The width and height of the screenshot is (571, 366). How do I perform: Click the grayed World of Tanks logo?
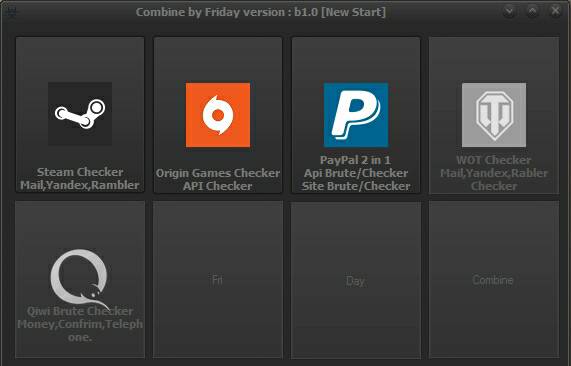(x=494, y=115)
